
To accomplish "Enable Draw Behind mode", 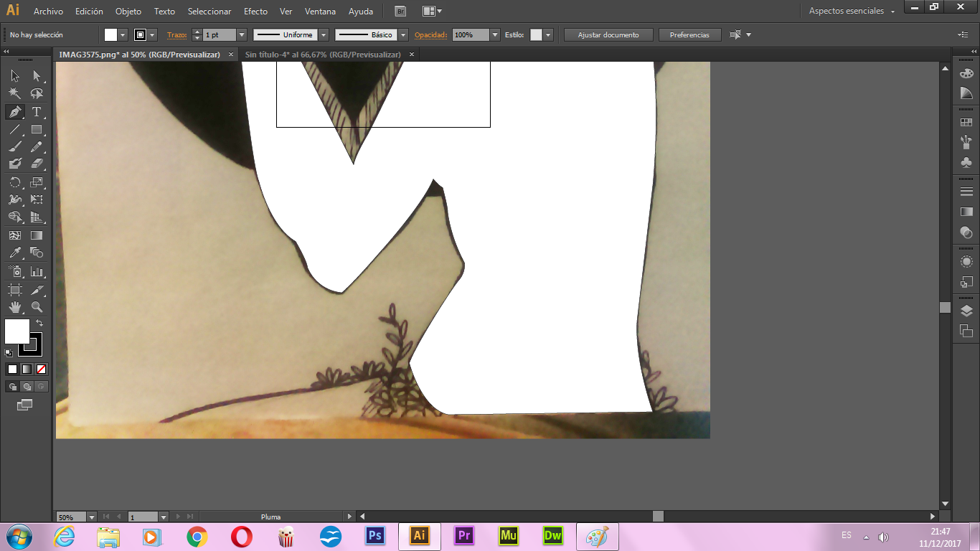I will click(27, 387).
